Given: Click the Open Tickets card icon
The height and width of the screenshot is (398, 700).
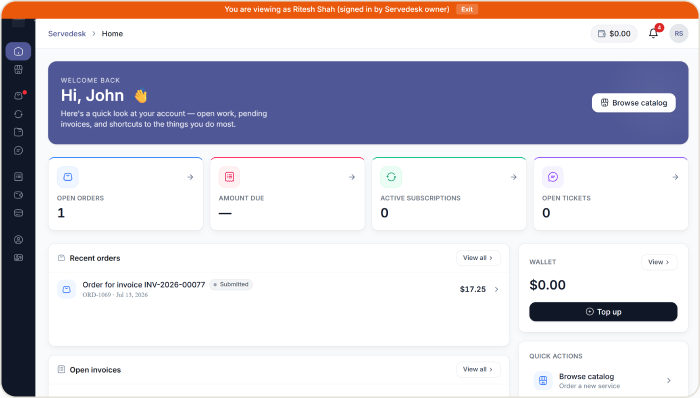Looking at the screenshot, I should point(553,177).
